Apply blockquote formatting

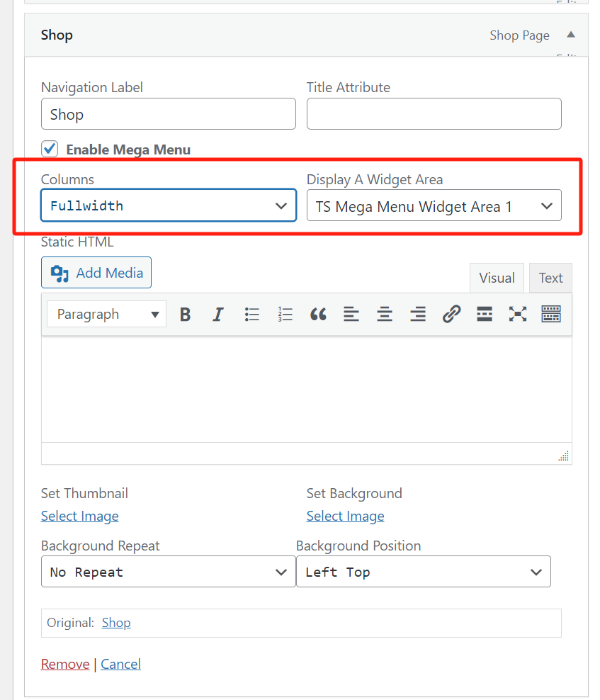point(318,315)
